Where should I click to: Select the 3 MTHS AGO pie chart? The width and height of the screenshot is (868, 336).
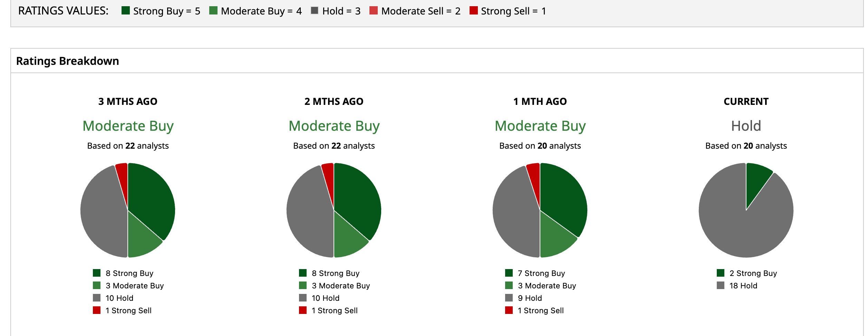128,210
